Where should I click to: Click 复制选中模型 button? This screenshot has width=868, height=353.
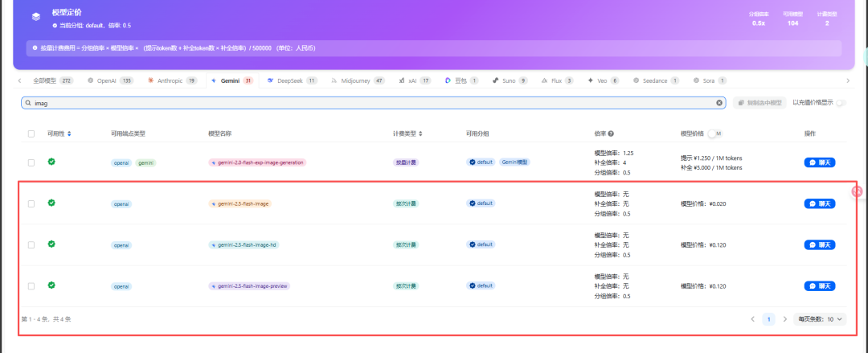759,102
